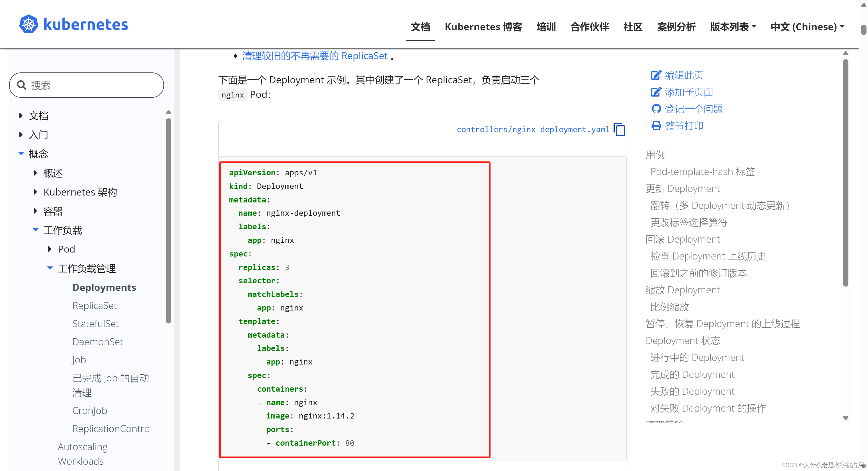
Task: Jump to 暂停、恢复 Deployment 的上线过程 section
Action: (x=722, y=324)
